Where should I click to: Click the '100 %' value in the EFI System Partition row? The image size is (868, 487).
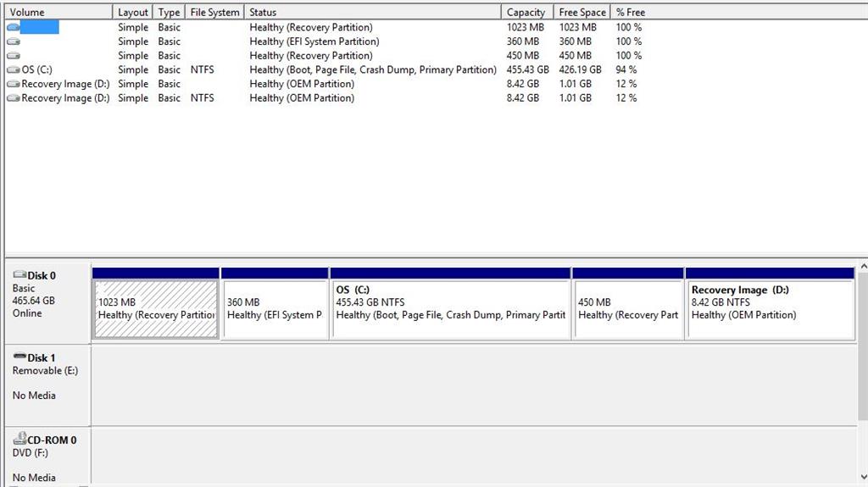tap(629, 42)
